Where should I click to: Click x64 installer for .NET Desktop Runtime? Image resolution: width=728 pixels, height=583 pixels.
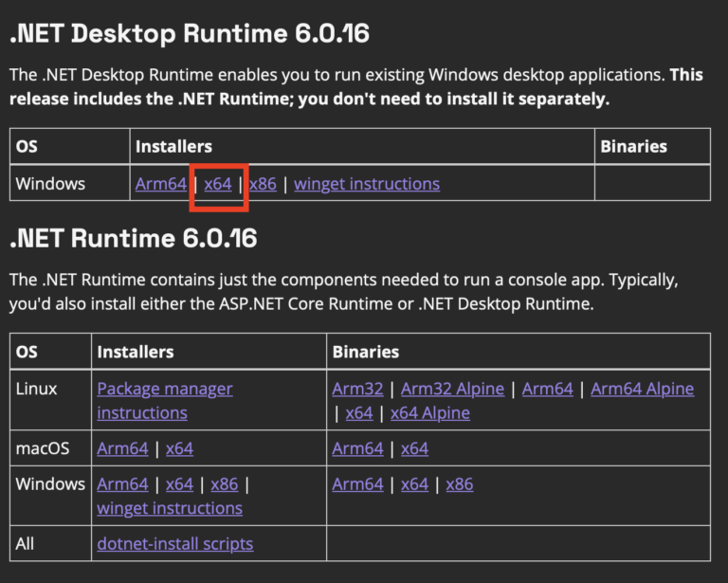point(218,184)
